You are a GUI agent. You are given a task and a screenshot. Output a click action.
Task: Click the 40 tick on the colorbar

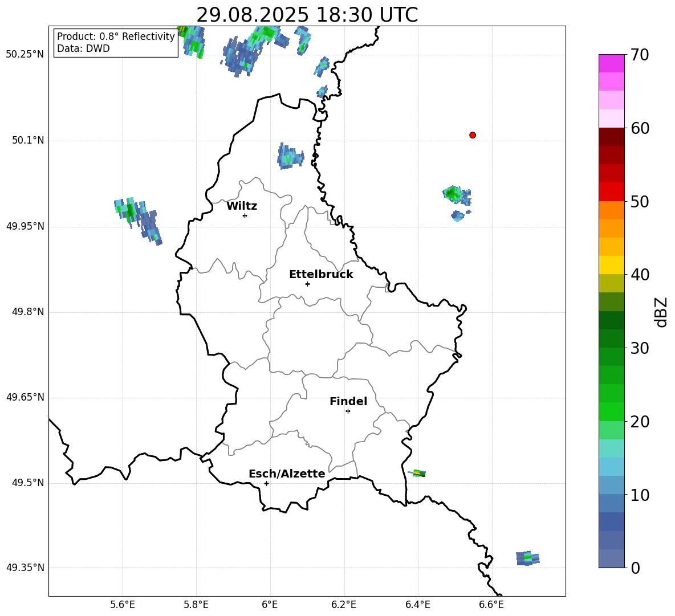click(x=640, y=275)
